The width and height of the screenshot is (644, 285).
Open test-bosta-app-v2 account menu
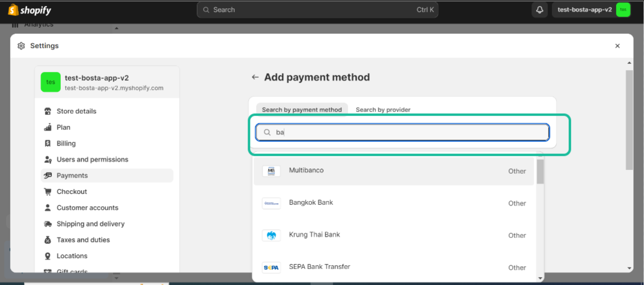click(x=591, y=10)
